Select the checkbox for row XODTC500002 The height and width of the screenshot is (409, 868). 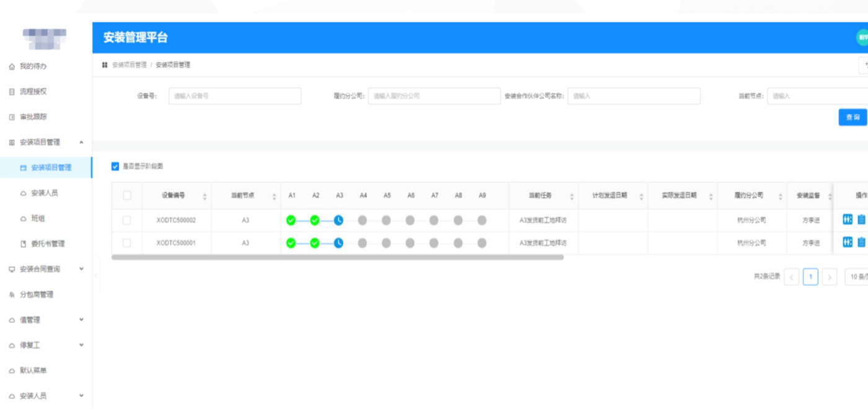pos(127,220)
